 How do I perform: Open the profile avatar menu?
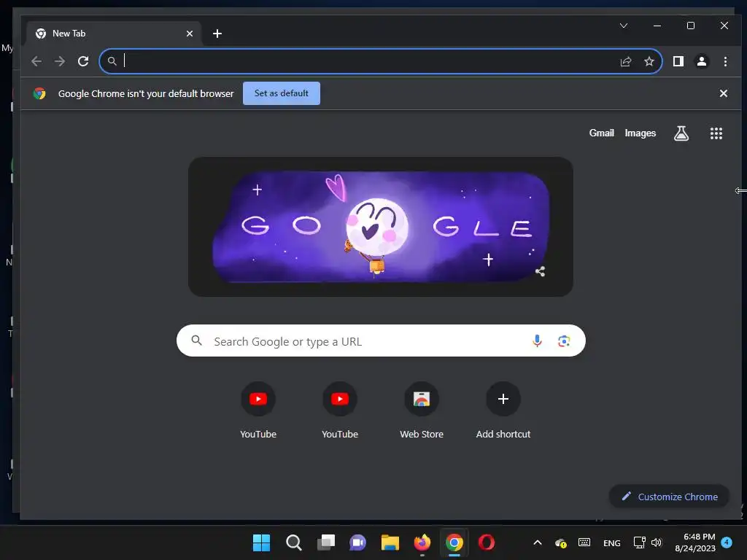tap(701, 61)
